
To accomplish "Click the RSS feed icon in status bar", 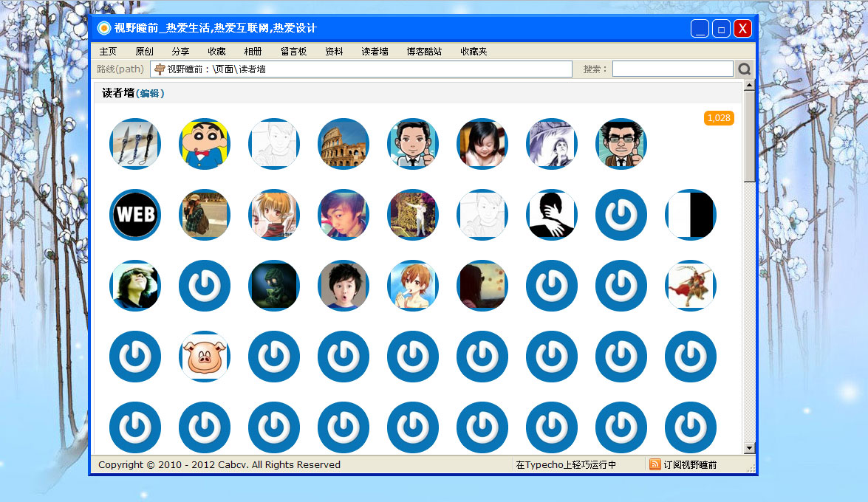I will pos(655,465).
